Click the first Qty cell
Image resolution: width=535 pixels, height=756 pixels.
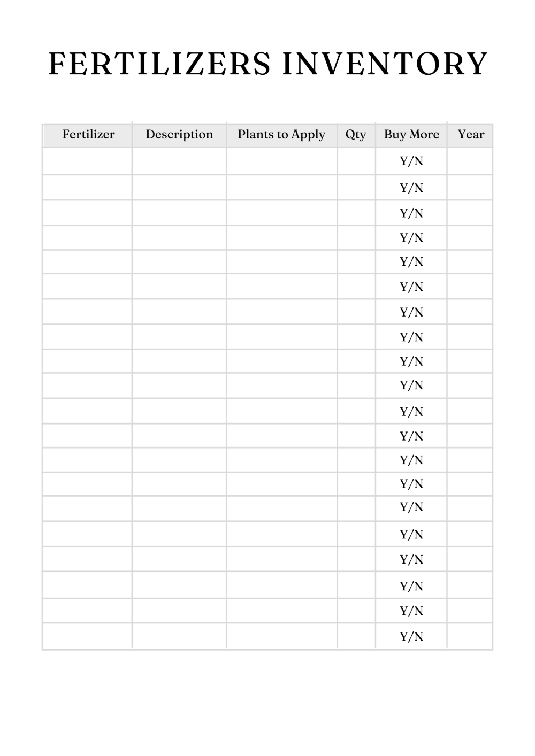[x=356, y=161]
